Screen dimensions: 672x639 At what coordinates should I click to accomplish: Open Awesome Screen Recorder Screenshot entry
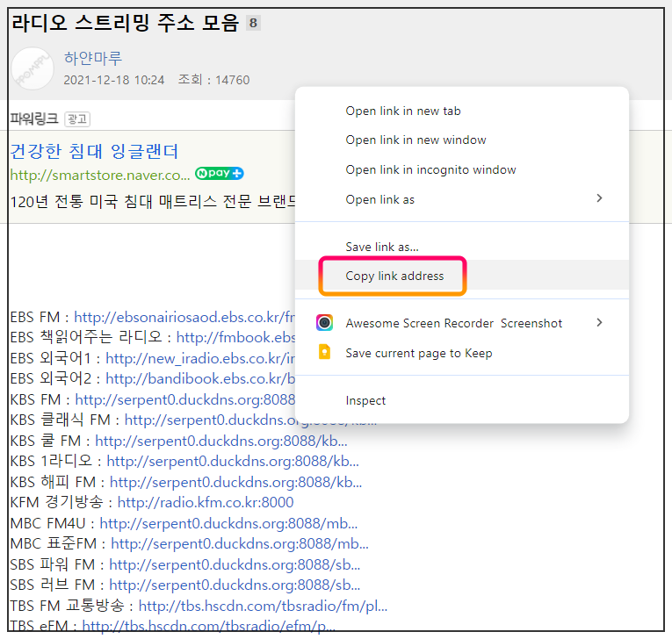pos(461,323)
